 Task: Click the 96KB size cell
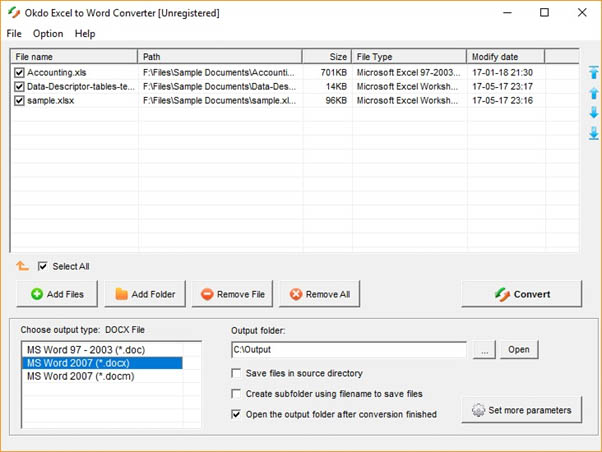click(x=336, y=101)
